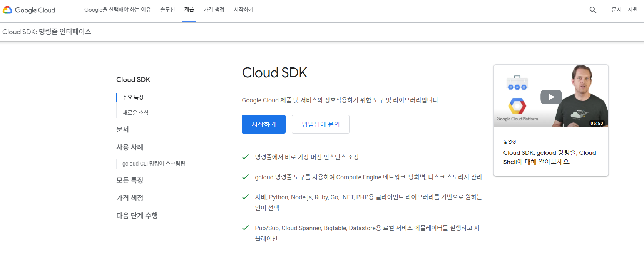Viewport: 644px width, 256px height.
Task: Jump to 사용 사례 in sidebar
Action: point(130,147)
